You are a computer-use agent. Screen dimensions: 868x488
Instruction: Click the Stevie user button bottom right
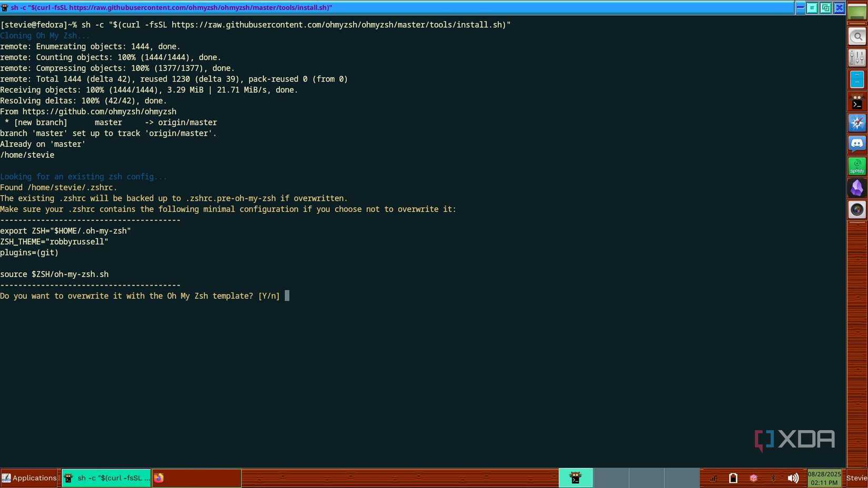pyautogui.click(x=857, y=478)
